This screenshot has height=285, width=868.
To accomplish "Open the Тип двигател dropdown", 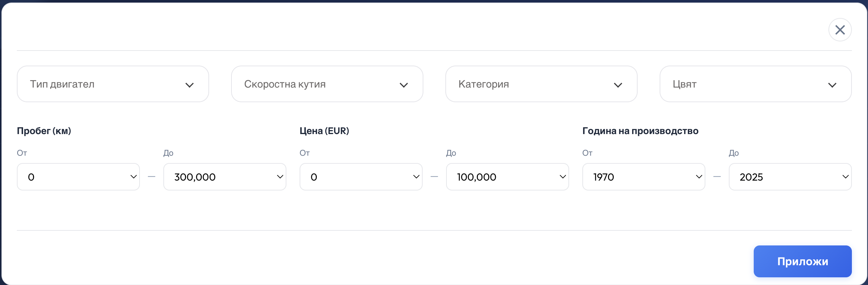I will [113, 84].
